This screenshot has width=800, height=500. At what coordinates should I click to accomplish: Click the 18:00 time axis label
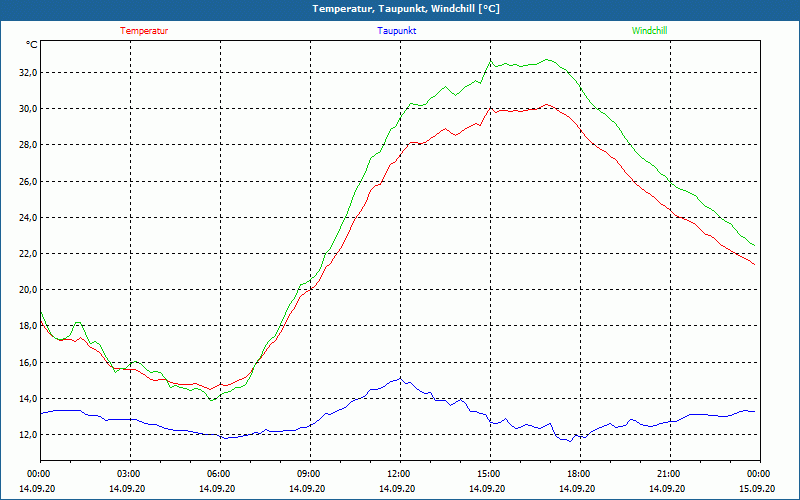coord(580,474)
